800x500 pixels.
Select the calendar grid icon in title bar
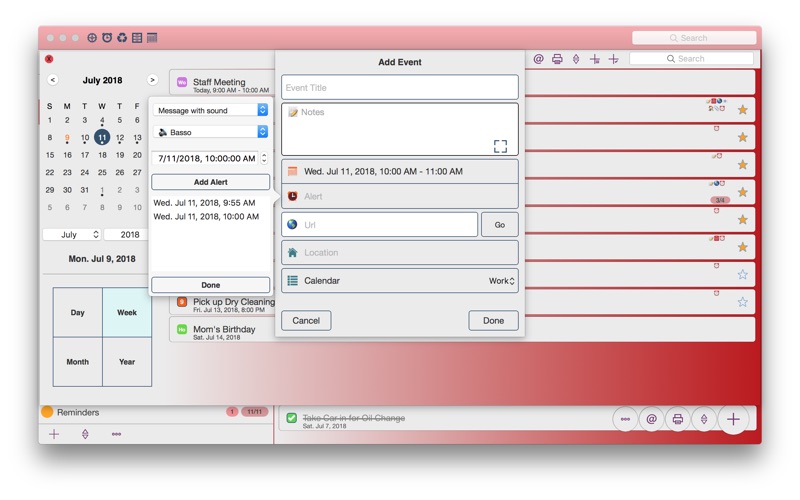tap(152, 38)
